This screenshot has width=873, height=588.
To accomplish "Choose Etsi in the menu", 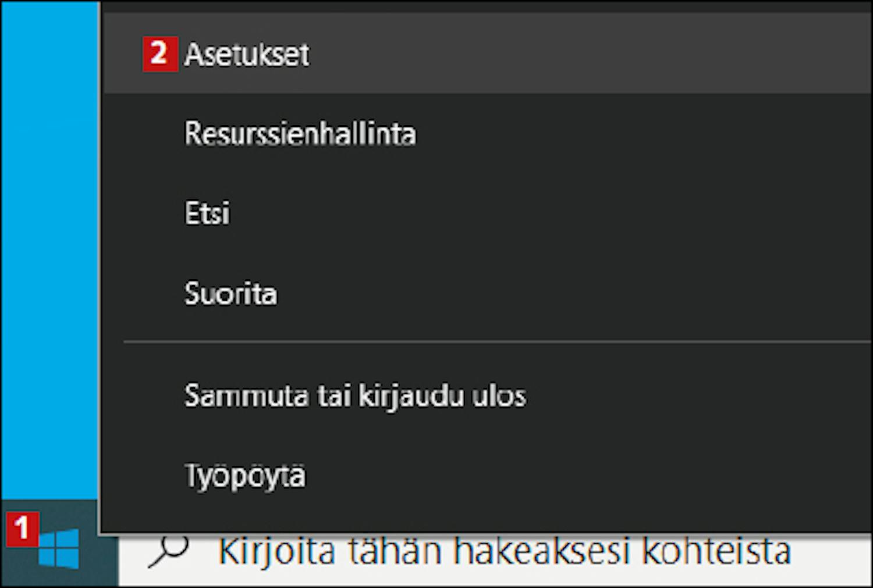I will click(488, 213).
